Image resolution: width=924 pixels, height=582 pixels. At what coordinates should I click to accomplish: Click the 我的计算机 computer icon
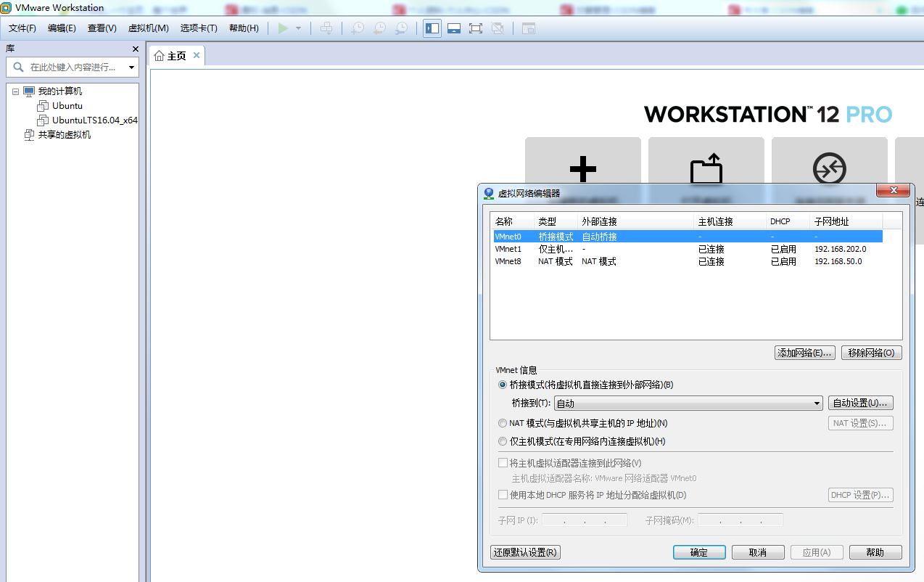29,91
